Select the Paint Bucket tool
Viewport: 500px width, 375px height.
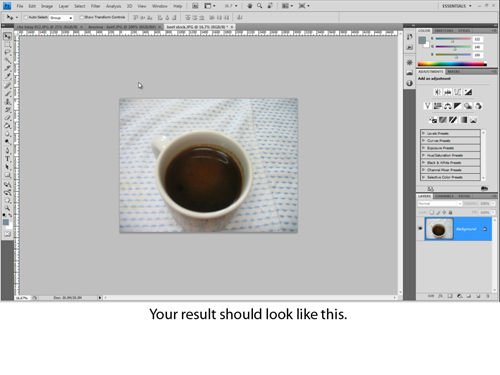coord(7,126)
